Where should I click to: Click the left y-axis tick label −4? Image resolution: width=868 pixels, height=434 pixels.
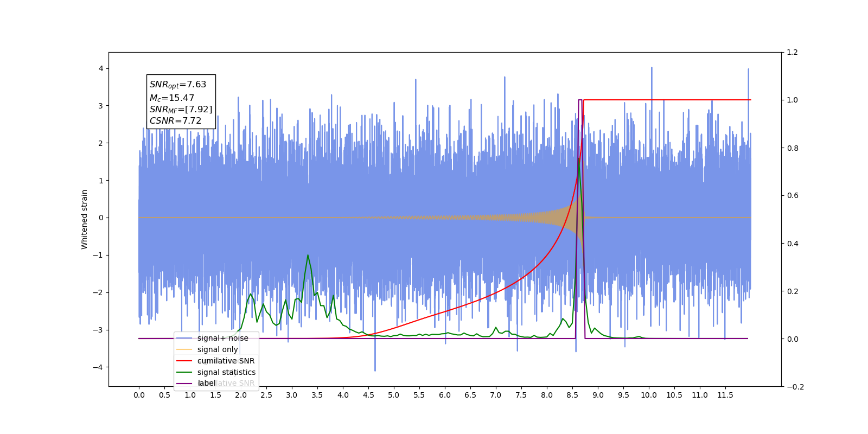coord(98,367)
